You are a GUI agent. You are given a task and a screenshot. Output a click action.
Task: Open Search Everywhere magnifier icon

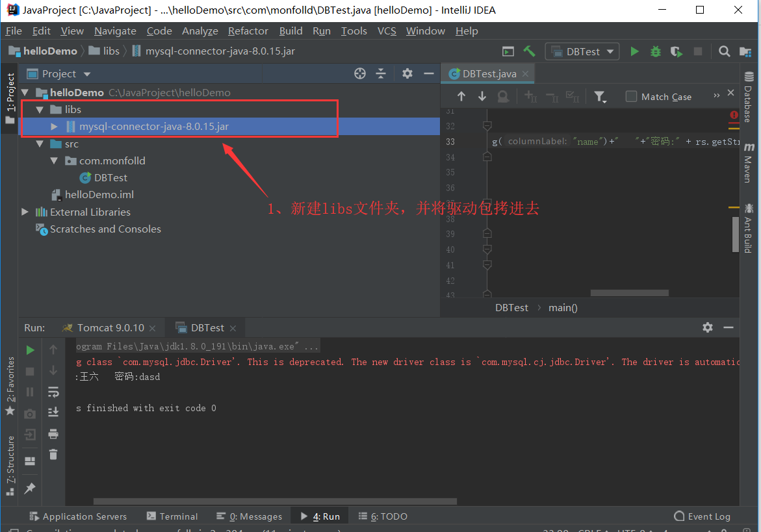coord(724,51)
